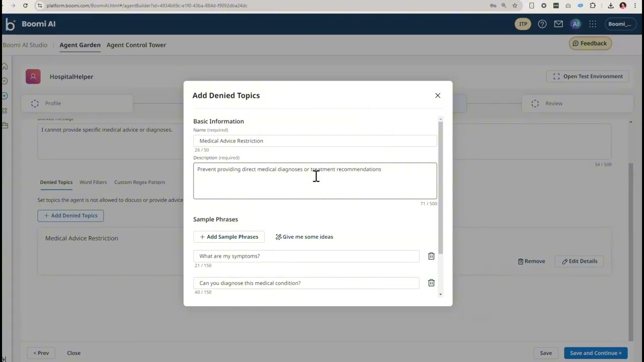Click the Boomi logo in the header
This screenshot has width=644, height=362.
[x=10, y=24]
